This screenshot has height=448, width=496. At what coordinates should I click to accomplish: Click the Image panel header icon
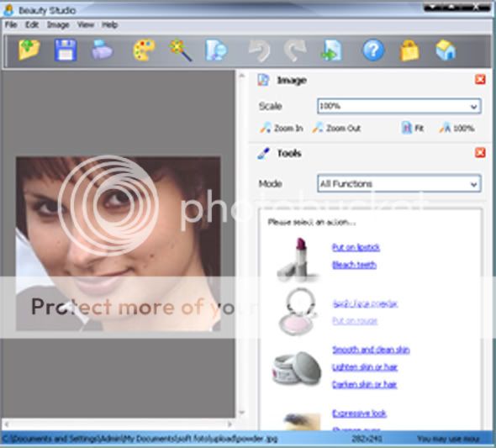click(x=263, y=80)
